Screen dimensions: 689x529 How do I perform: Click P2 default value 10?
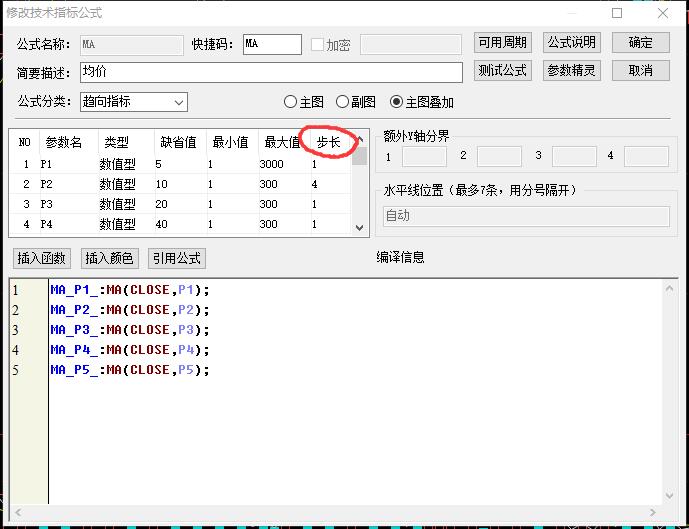[162, 185]
